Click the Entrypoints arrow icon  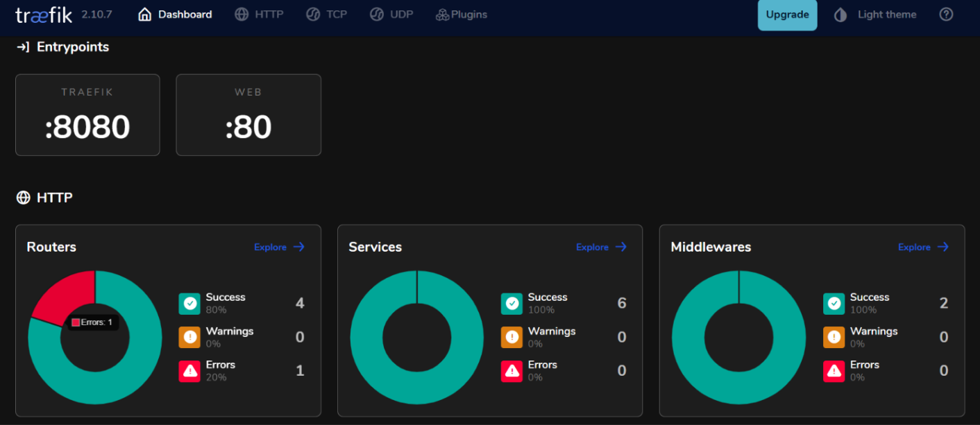[x=23, y=47]
